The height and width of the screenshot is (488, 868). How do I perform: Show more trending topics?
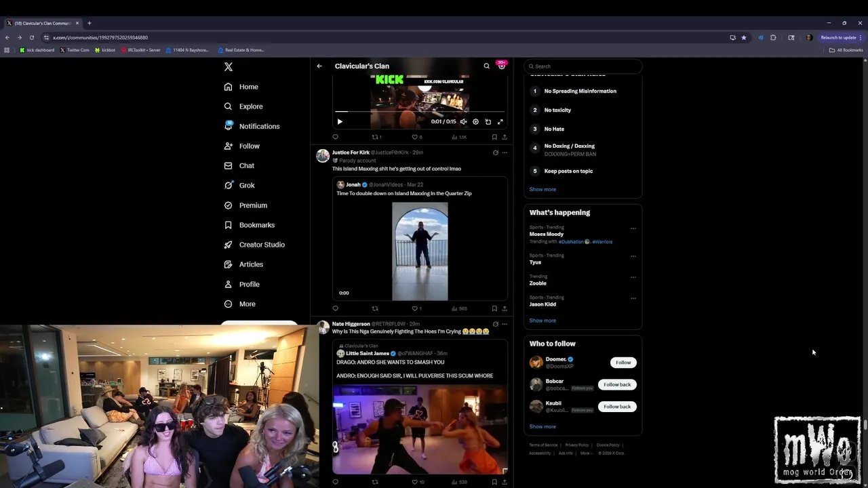click(542, 321)
